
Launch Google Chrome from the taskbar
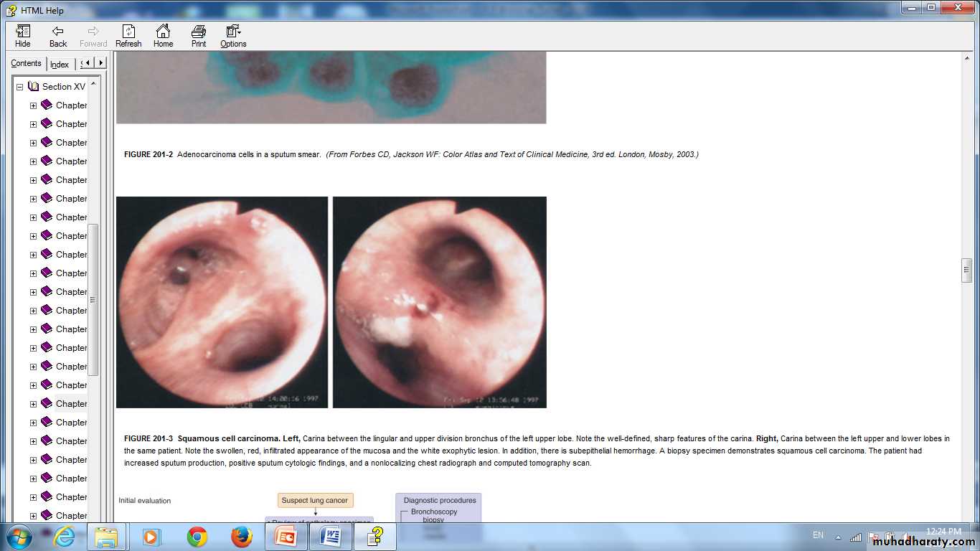(197, 537)
